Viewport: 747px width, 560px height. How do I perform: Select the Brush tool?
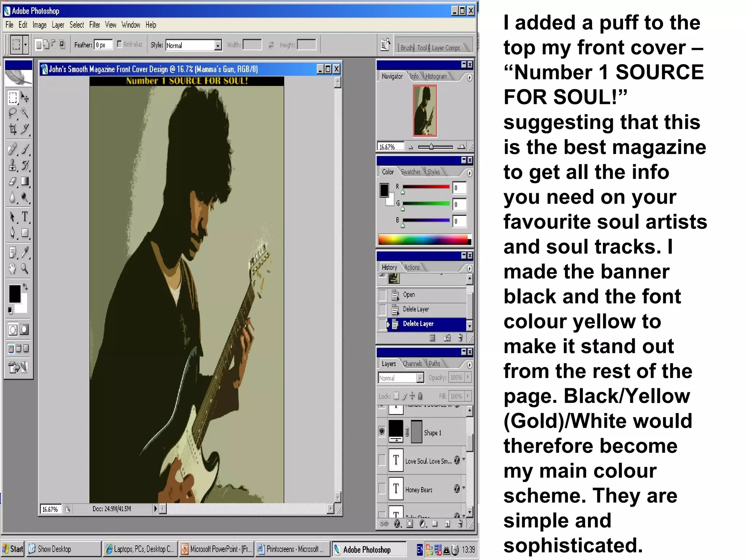[25, 149]
